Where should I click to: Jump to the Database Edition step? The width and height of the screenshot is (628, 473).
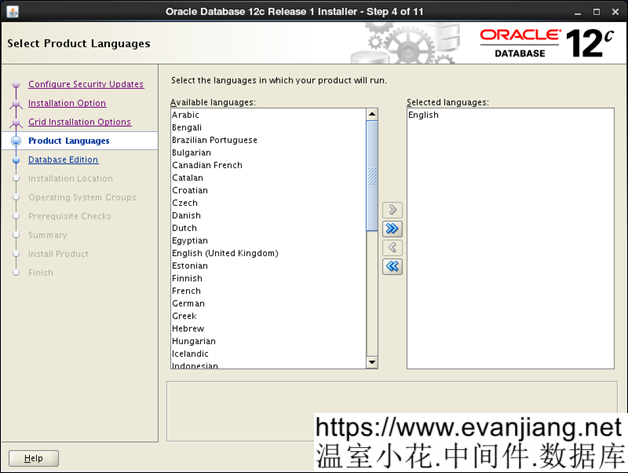[63, 160]
